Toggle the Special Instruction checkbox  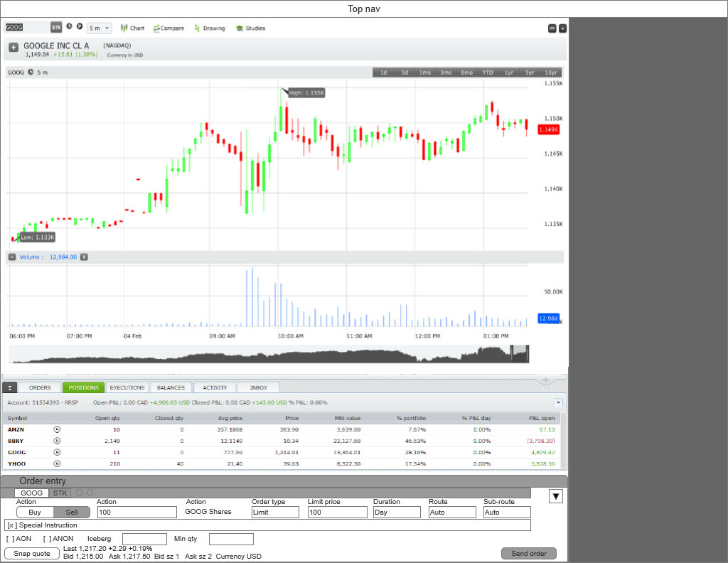[11, 525]
